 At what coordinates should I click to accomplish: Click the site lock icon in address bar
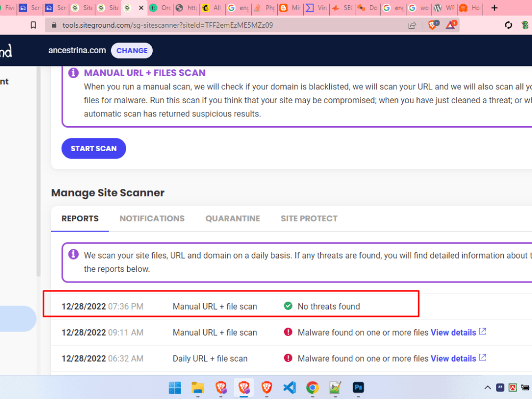pos(54,25)
